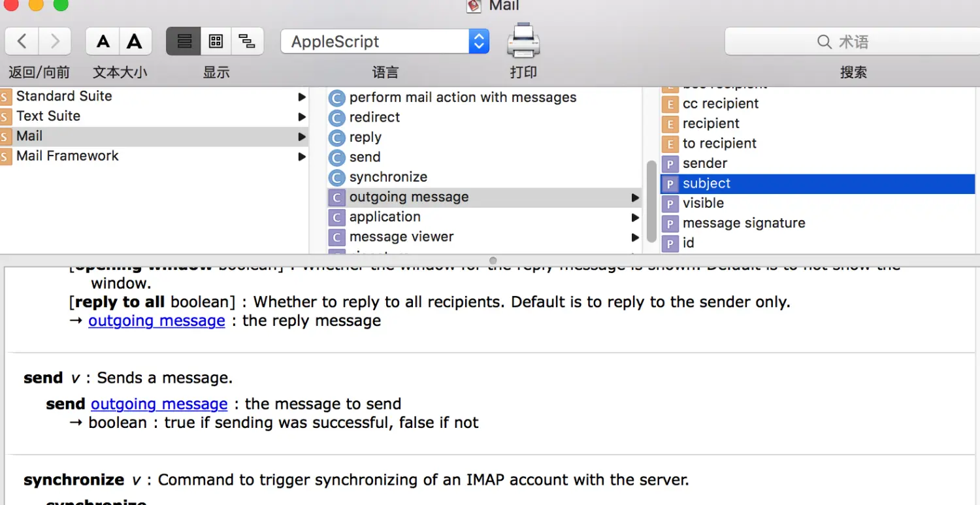Expand Mail suite disclosure arrow
This screenshot has width=980, height=505.
[302, 137]
